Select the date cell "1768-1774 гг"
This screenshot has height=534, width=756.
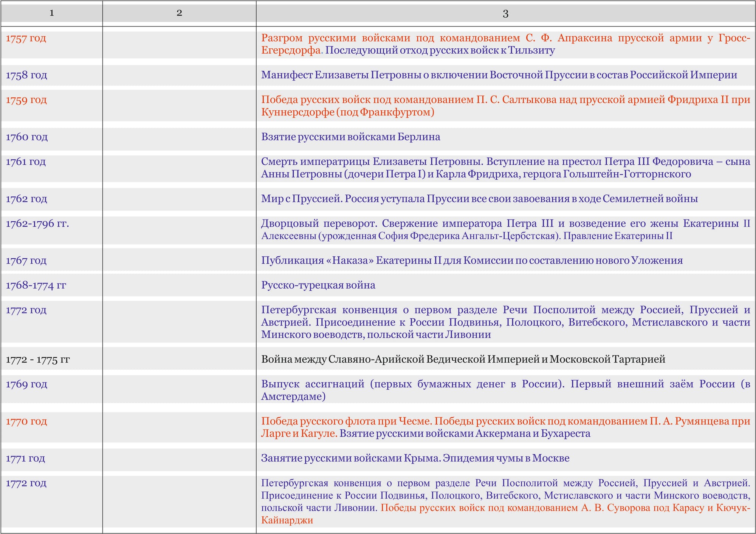[x=36, y=285]
